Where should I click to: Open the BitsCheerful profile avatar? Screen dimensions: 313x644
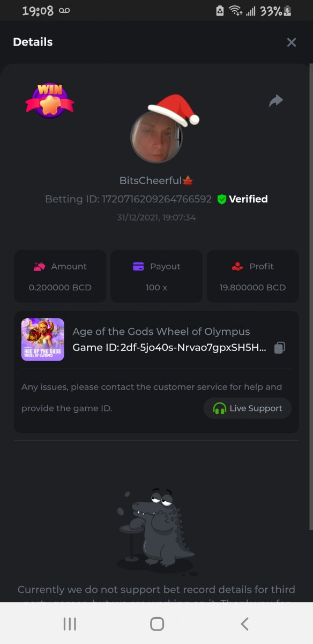click(156, 137)
